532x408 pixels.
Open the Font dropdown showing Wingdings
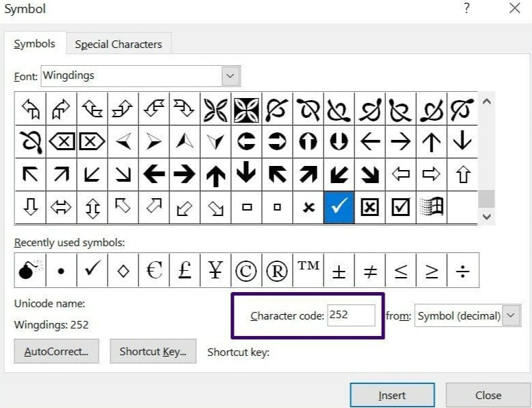click(x=230, y=75)
